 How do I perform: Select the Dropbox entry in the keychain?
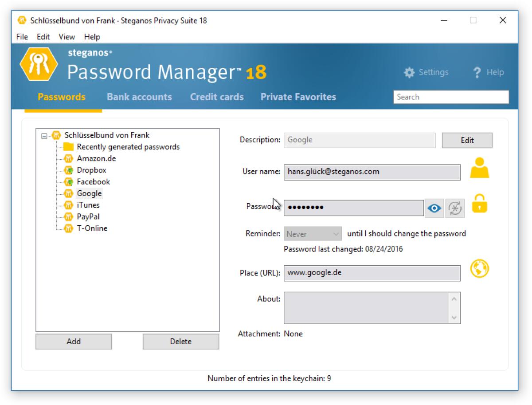pos(92,170)
